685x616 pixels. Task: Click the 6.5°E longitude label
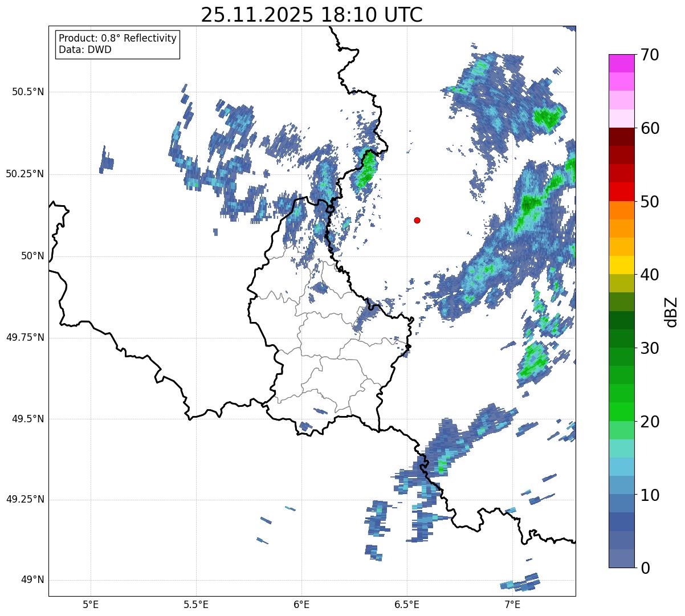click(407, 604)
